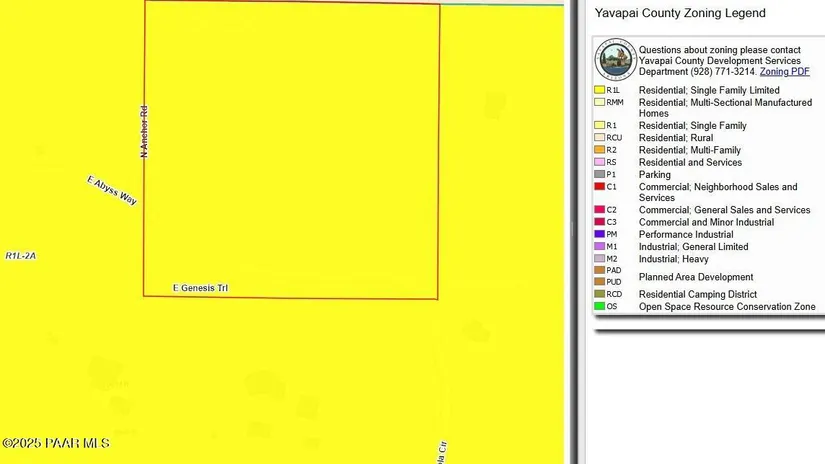Image resolution: width=825 pixels, height=464 pixels.
Task: Click the R1L yellow legend swatch
Action: pos(600,90)
